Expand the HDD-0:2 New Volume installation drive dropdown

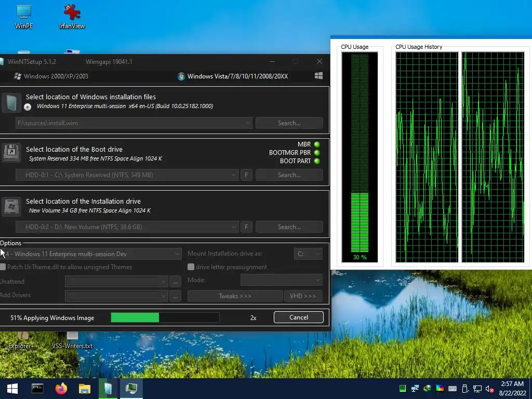point(233,227)
